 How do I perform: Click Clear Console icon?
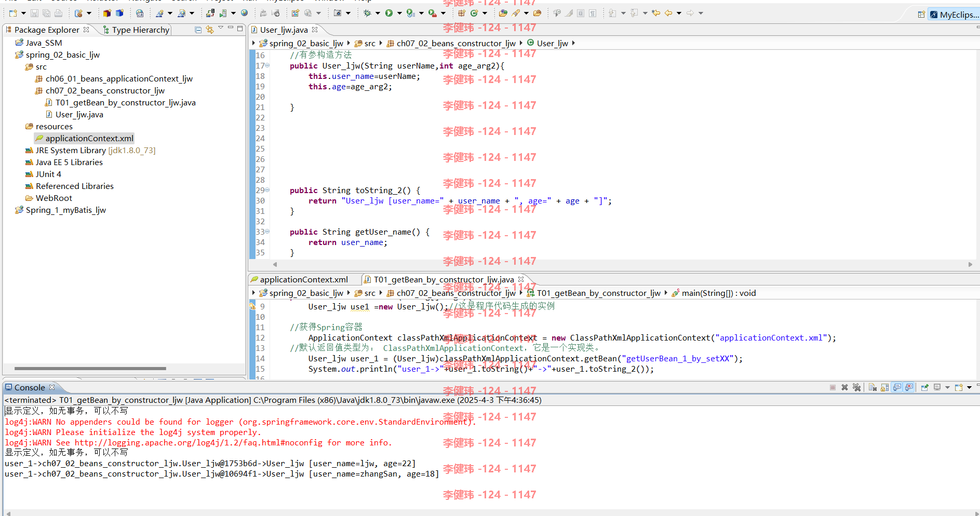pyautogui.click(x=872, y=387)
